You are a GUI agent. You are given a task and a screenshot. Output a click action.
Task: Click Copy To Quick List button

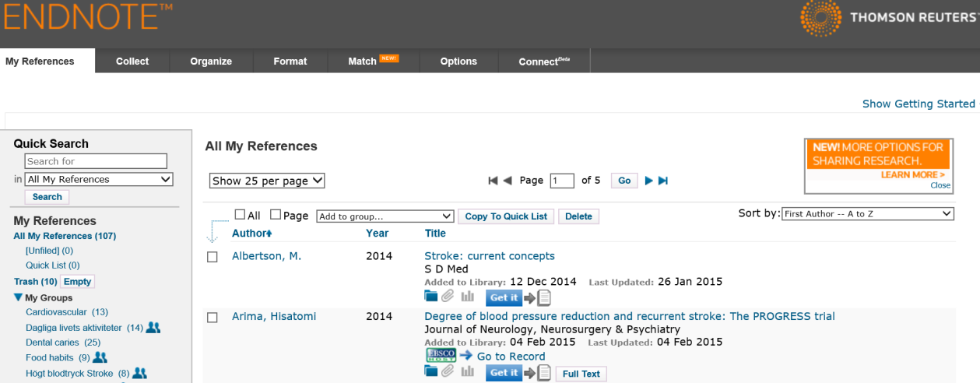click(x=506, y=216)
